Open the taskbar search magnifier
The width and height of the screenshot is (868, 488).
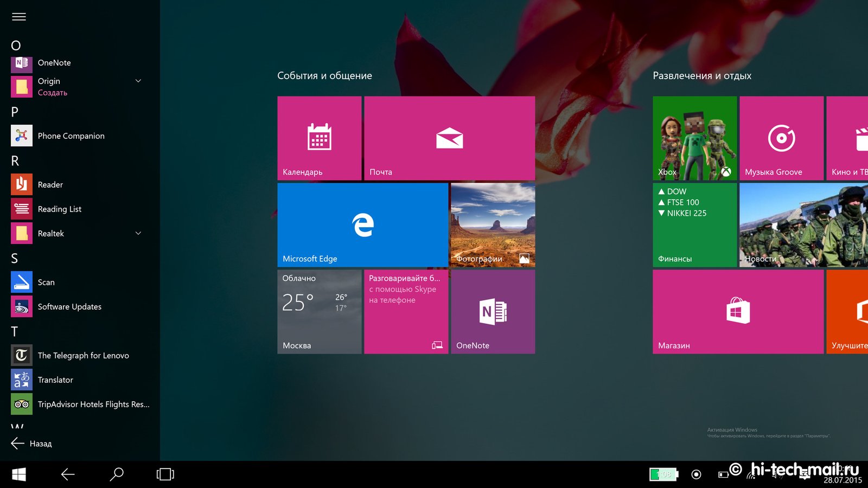click(117, 474)
